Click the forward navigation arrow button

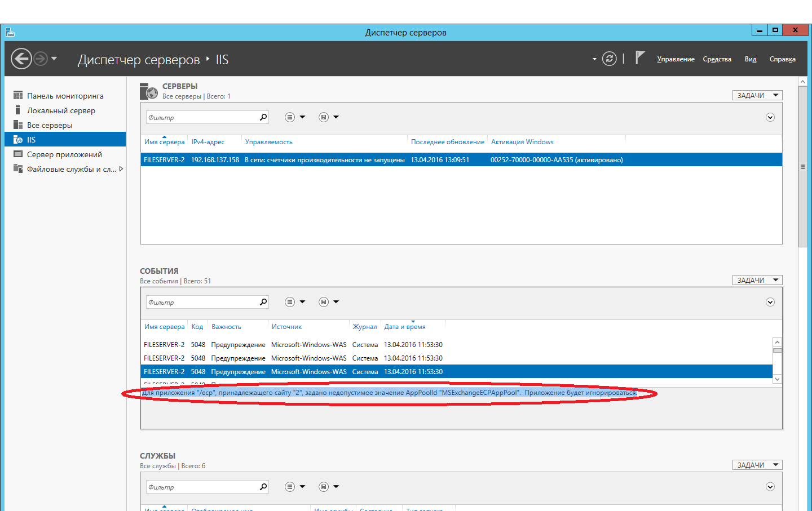point(41,59)
